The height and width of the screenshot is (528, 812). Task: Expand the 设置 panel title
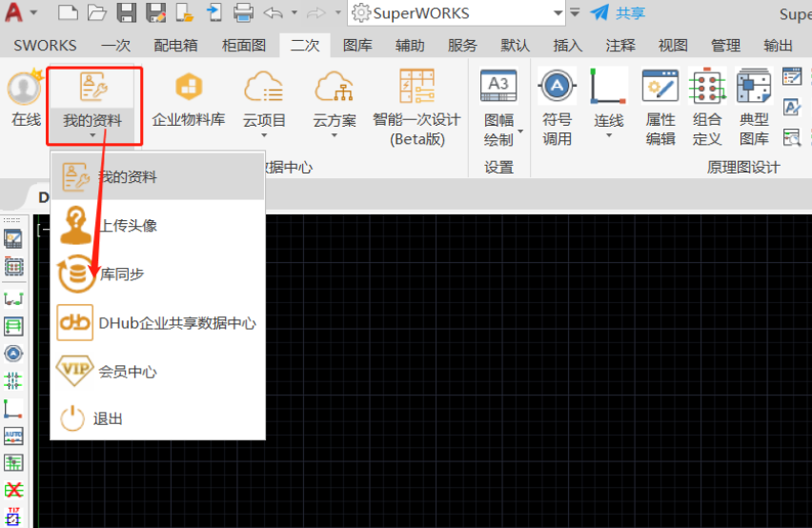[498, 167]
